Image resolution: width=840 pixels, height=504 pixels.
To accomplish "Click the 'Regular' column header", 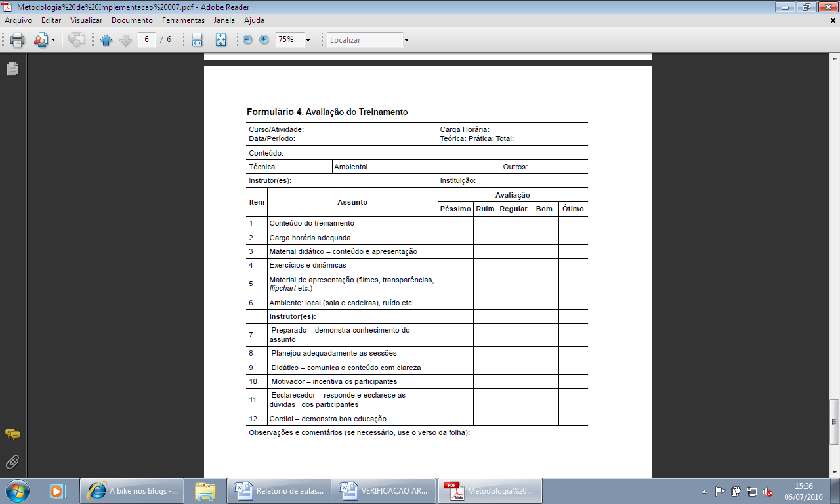I will click(513, 209).
